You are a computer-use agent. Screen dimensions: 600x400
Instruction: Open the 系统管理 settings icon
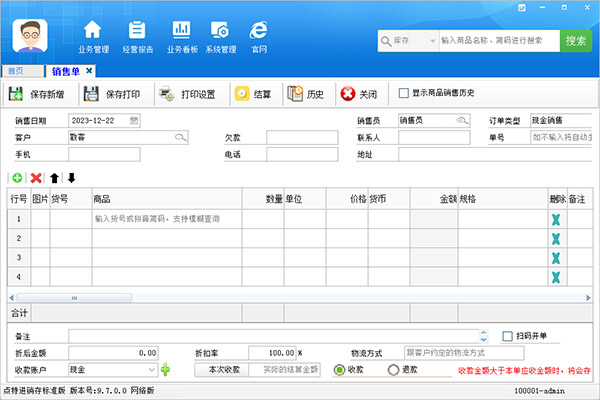[x=220, y=34]
